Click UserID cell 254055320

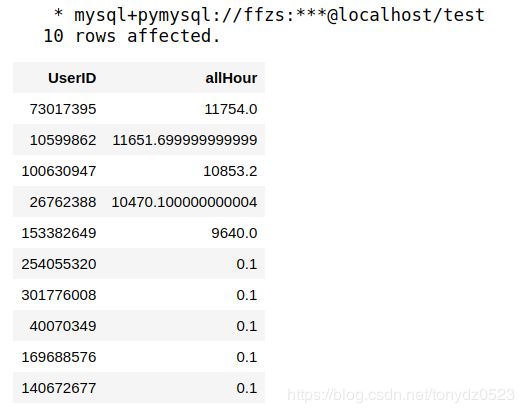(x=59, y=264)
